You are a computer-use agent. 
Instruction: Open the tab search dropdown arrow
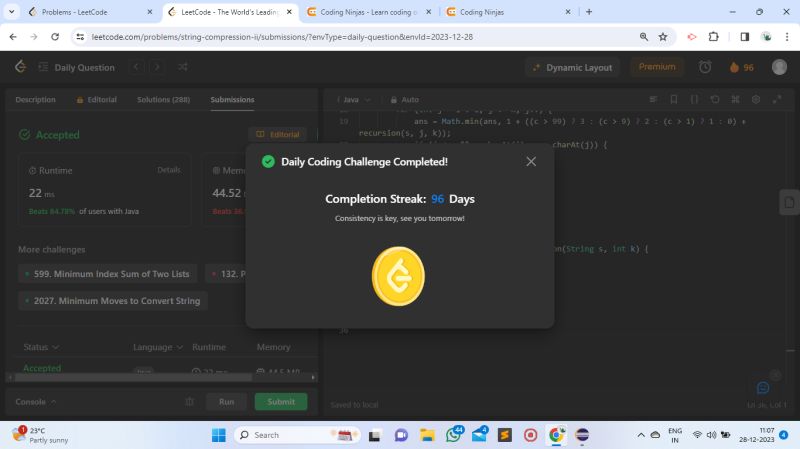point(11,12)
